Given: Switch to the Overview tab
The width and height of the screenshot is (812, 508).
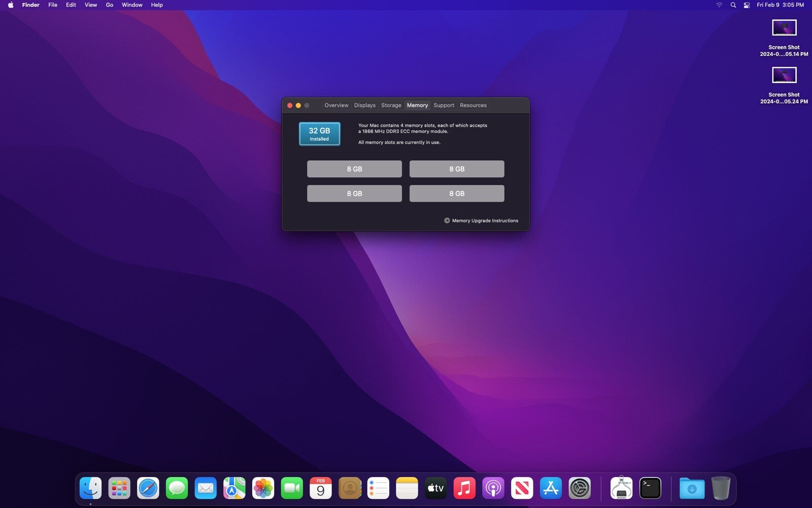Looking at the screenshot, I should coord(336,106).
